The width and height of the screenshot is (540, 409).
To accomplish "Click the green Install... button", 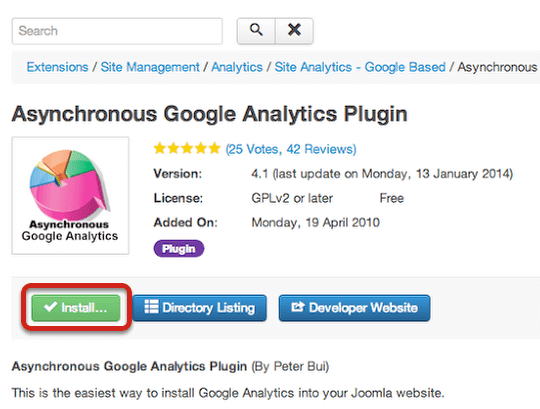I will point(76,307).
